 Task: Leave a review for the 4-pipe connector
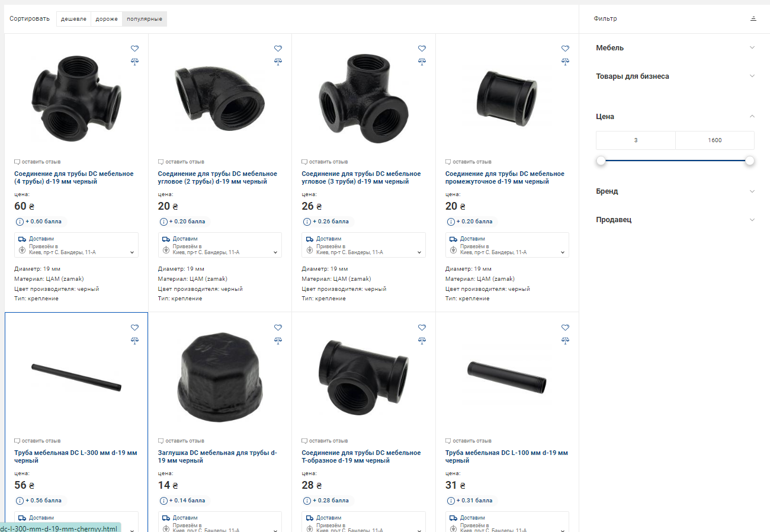(x=37, y=162)
